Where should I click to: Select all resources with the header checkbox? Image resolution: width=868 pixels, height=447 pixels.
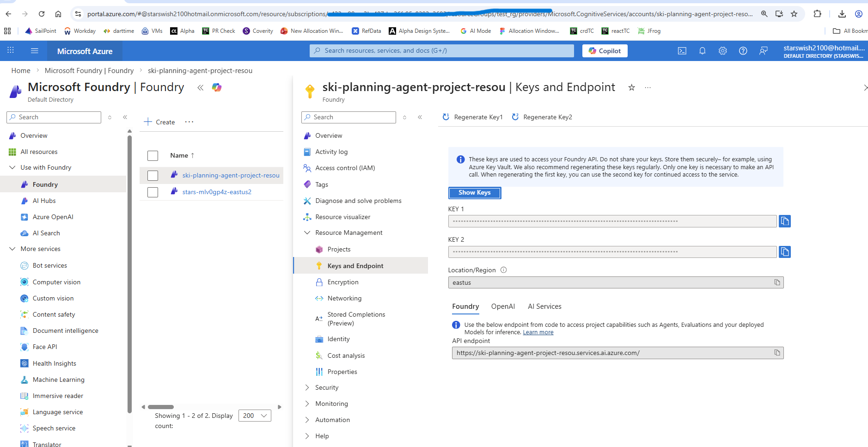[153, 156]
